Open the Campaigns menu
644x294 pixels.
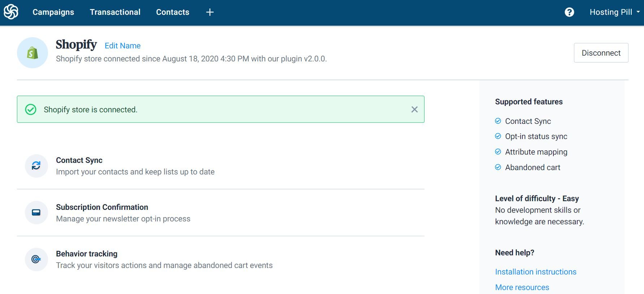53,12
